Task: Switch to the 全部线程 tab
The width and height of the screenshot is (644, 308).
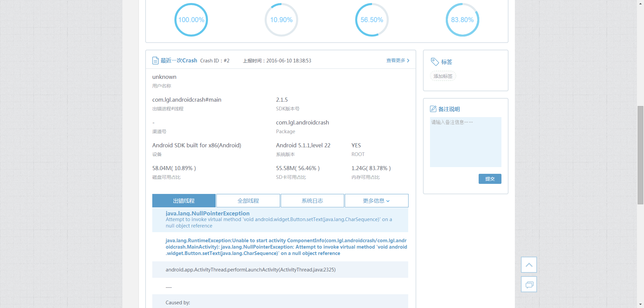Action: [248, 201]
